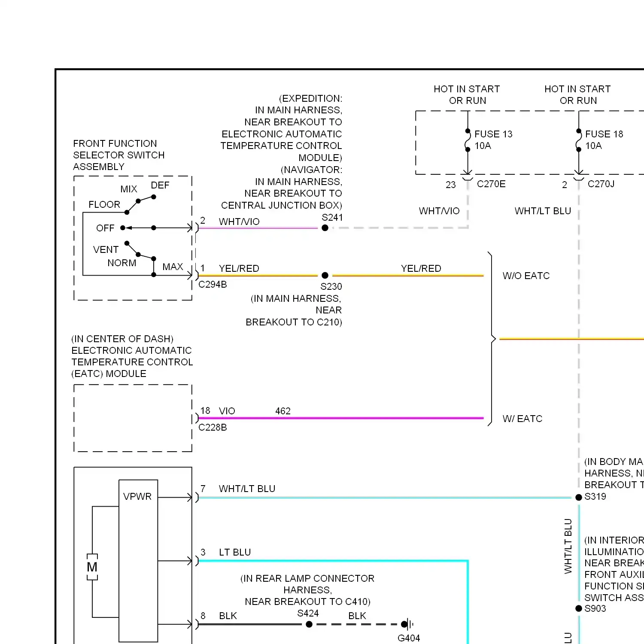Click splice label S230
This screenshot has width=644, height=644.
point(331,286)
